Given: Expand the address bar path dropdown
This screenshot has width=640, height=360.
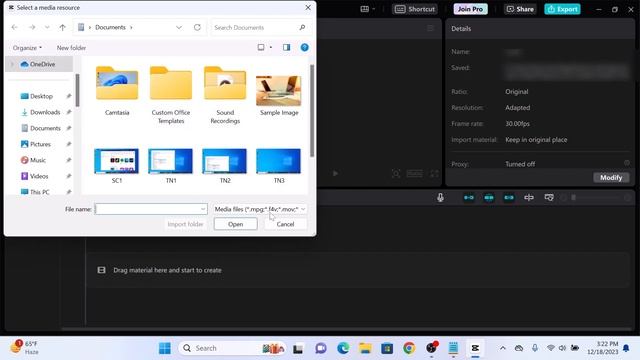Looking at the screenshot, I should point(179,27).
